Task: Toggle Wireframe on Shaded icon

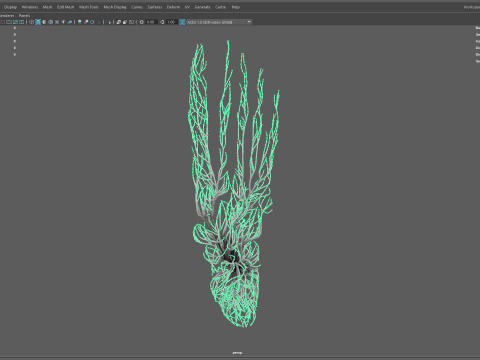Action: point(51,22)
